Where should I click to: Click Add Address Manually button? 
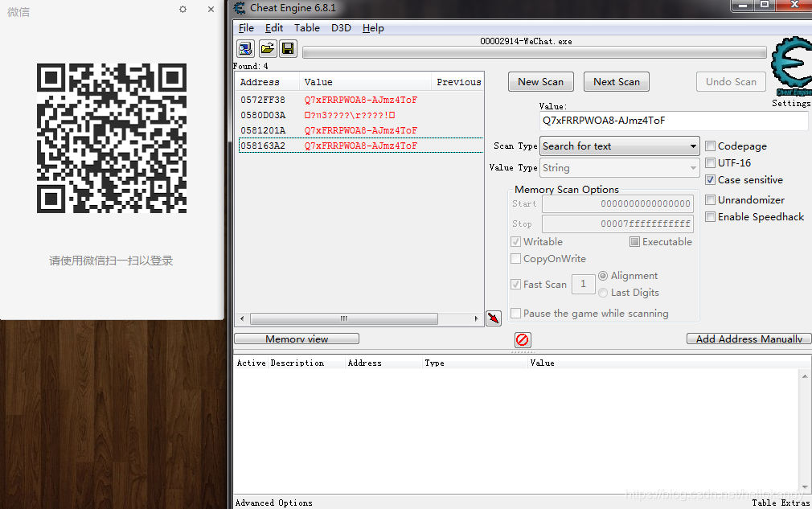tap(748, 339)
